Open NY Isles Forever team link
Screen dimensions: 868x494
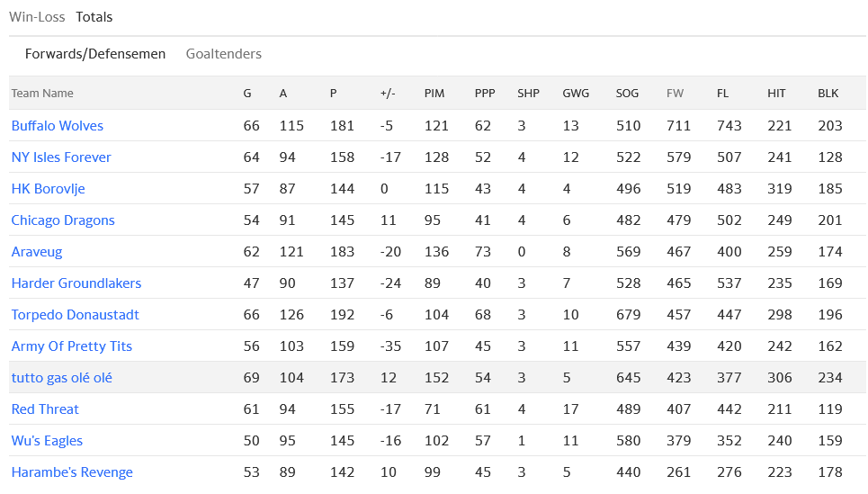click(x=61, y=157)
